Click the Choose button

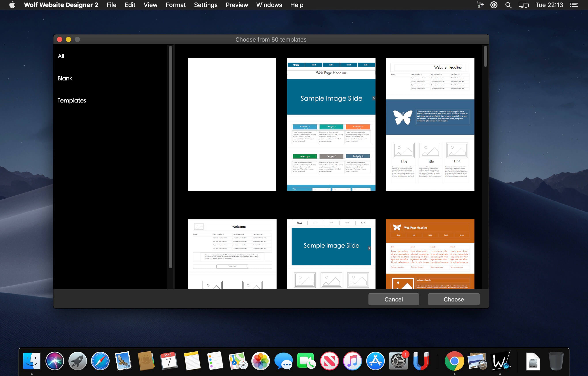click(454, 299)
